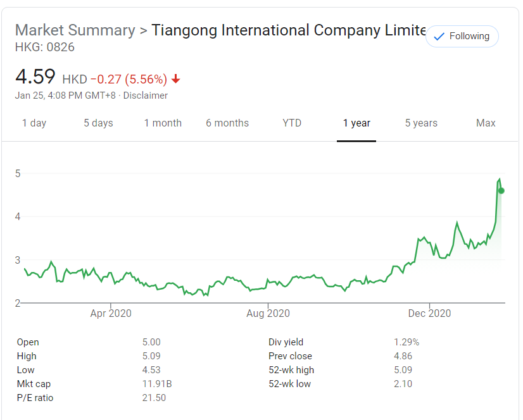
Task: Click the Following button
Action: coord(462,36)
